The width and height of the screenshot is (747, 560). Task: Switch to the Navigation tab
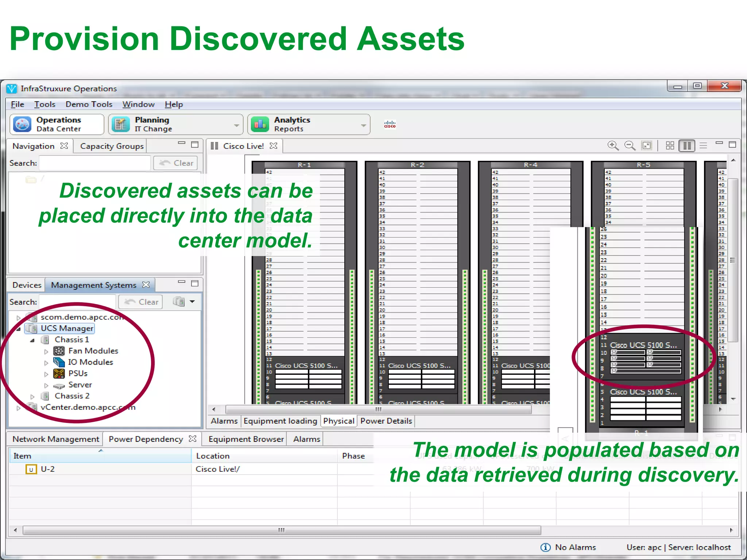[x=33, y=146]
